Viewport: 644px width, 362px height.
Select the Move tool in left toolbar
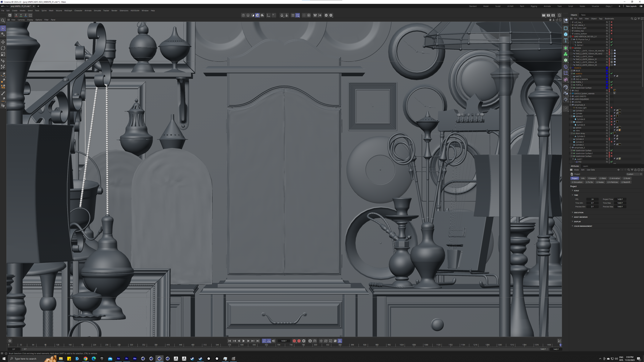(3, 42)
